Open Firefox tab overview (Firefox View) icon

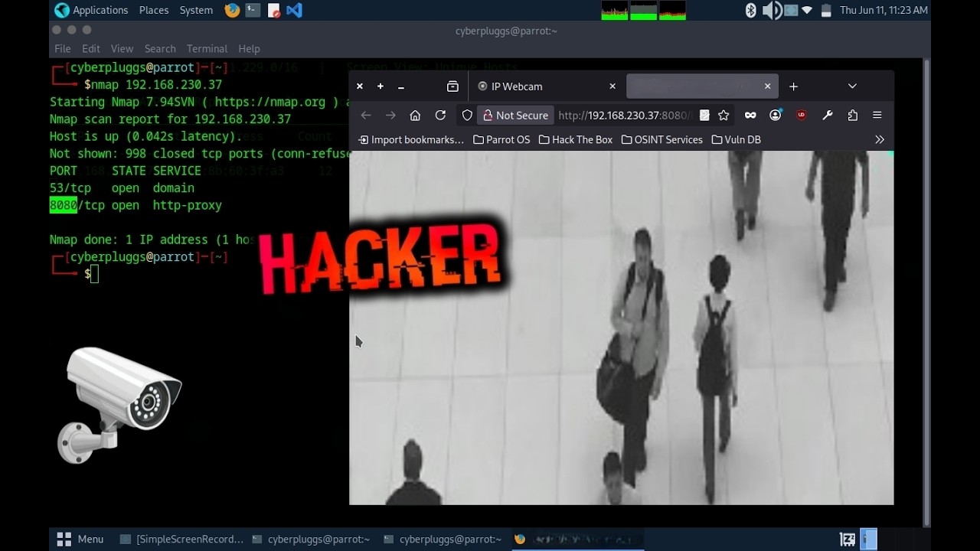pyautogui.click(x=452, y=86)
